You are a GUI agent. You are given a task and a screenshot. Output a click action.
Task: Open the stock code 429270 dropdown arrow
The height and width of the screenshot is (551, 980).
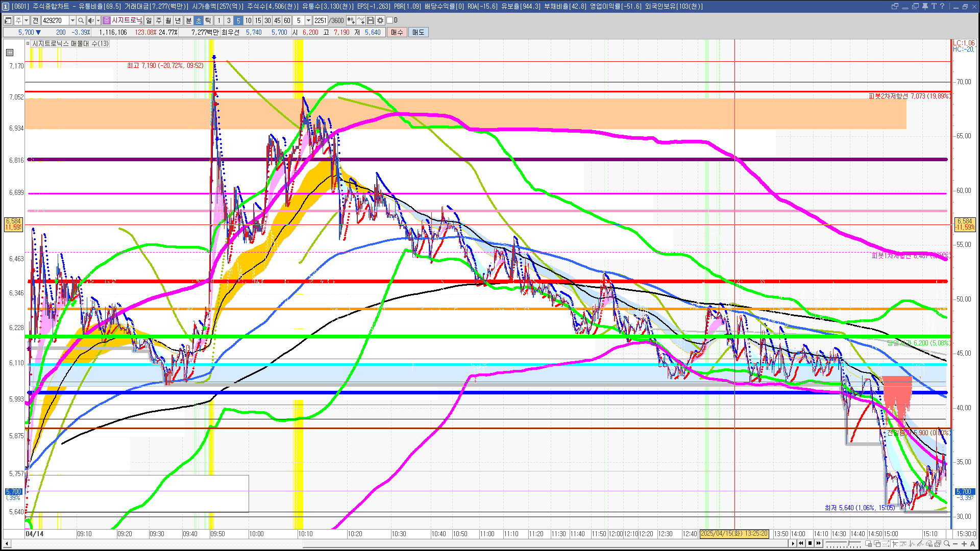pos(72,20)
